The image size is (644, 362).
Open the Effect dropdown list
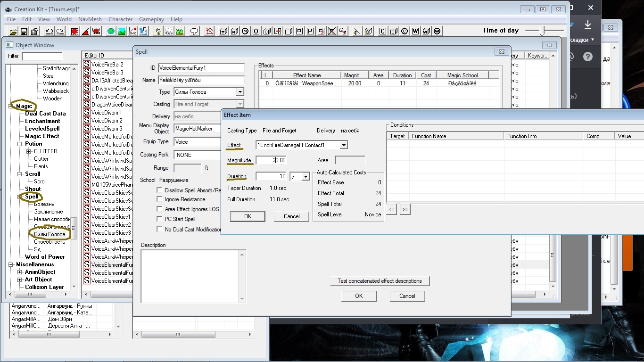(344, 145)
